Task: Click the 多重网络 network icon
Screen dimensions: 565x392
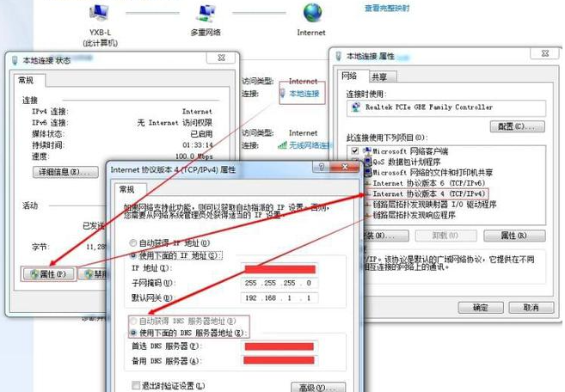Action: tap(206, 14)
